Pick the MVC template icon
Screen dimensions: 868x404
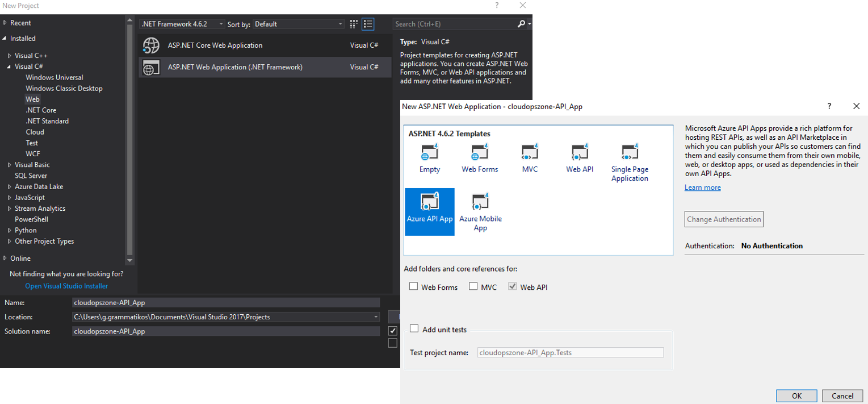tap(530, 152)
